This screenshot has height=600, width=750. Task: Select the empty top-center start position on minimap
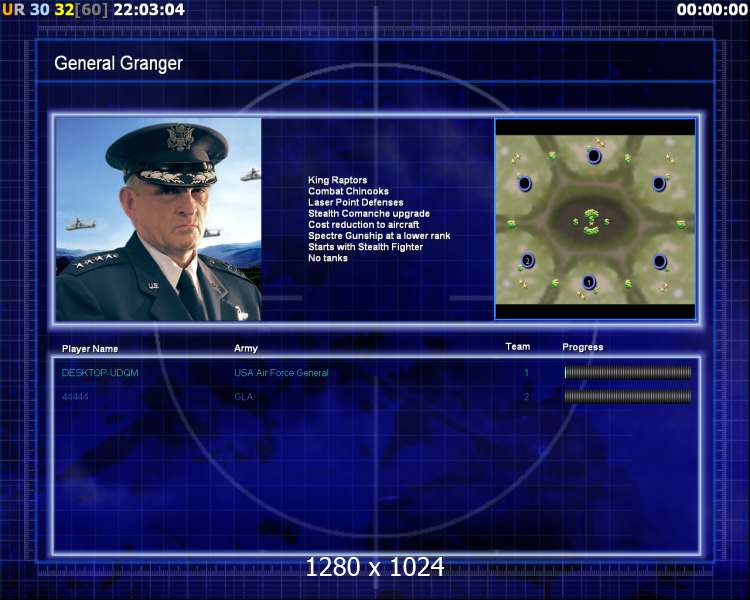tap(594, 156)
